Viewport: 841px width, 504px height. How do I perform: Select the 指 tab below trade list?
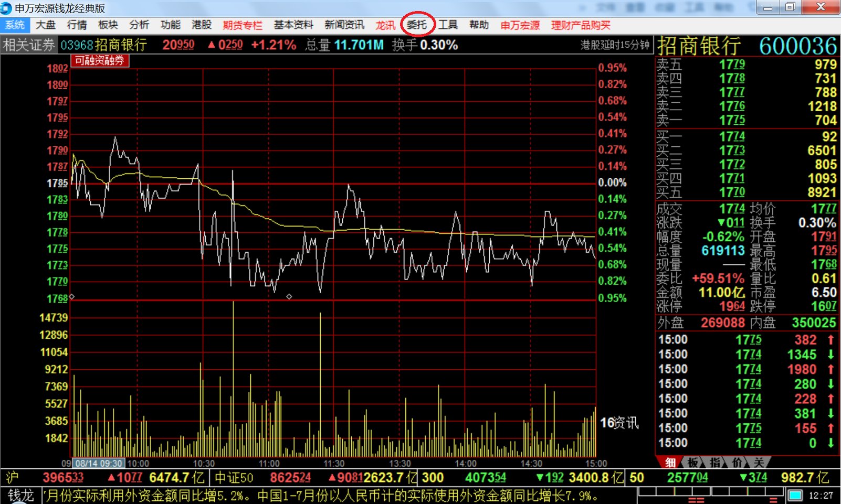click(715, 462)
